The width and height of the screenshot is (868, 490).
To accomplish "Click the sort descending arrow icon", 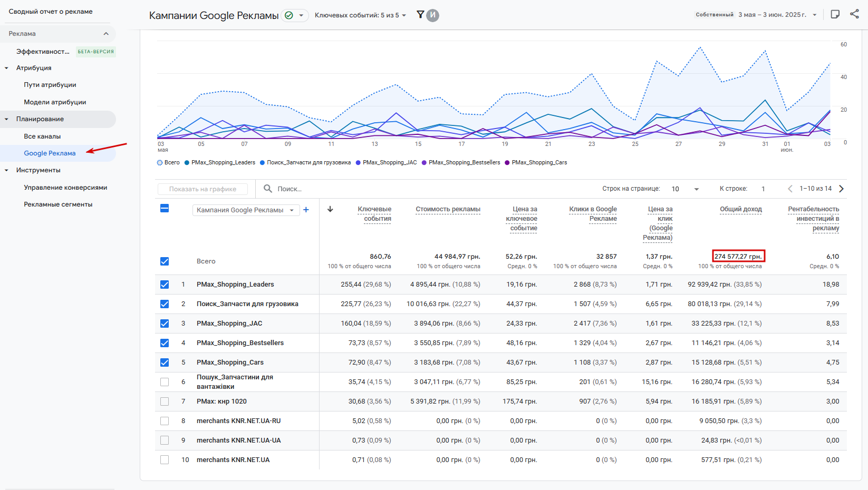I will (x=330, y=209).
